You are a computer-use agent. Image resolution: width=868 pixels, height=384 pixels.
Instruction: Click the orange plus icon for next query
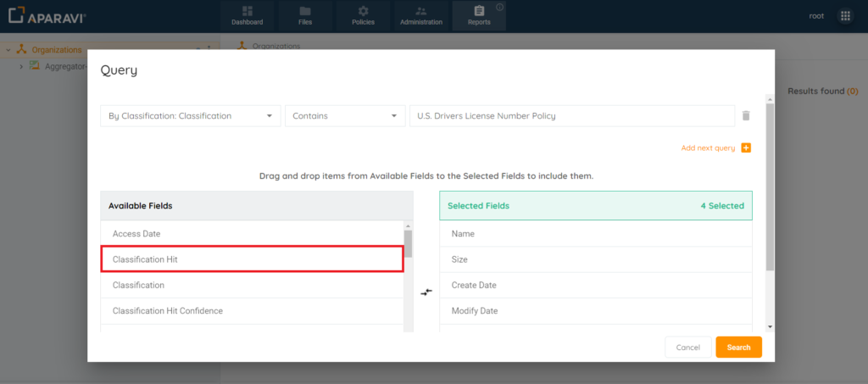coord(746,148)
